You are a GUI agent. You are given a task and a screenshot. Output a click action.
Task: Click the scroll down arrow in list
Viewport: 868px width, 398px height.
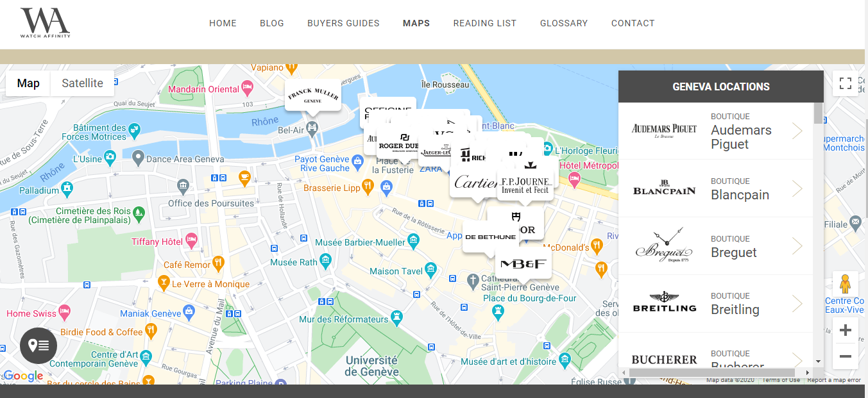coord(818,362)
